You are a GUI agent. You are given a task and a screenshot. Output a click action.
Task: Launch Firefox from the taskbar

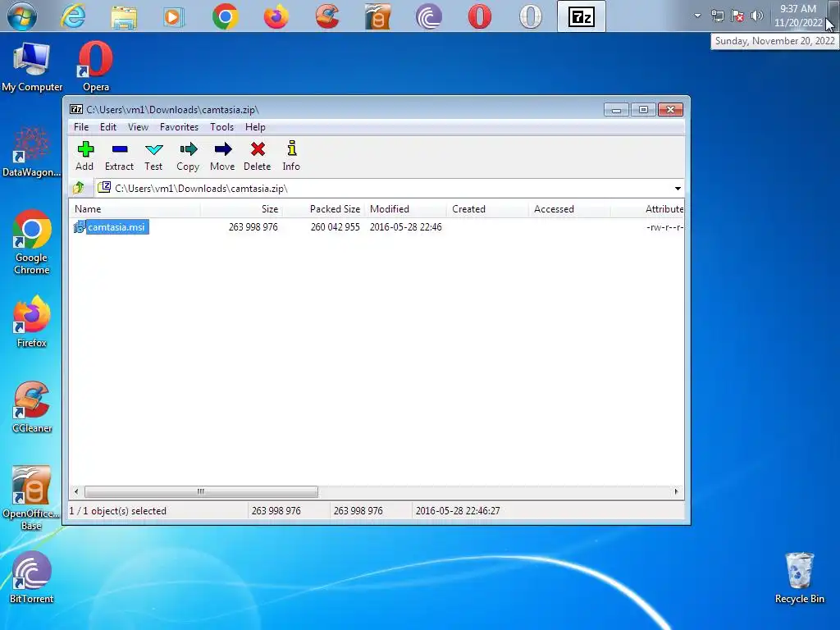pyautogui.click(x=276, y=16)
